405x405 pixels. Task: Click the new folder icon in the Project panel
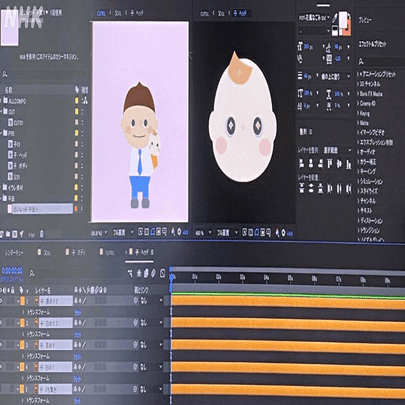coord(8,234)
